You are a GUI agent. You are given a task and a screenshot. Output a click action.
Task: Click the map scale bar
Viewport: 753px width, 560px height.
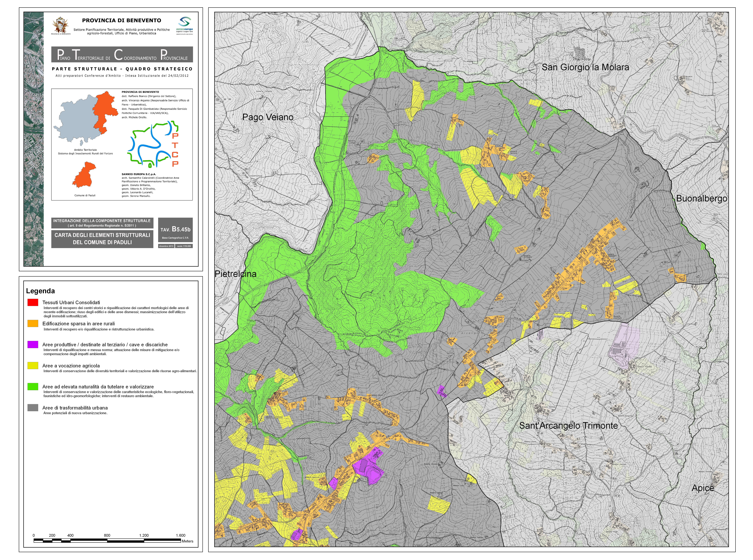pyautogui.click(x=107, y=541)
